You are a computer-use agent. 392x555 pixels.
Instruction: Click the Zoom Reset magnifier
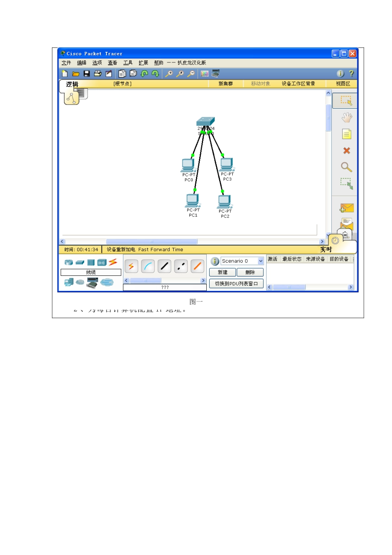pos(180,74)
